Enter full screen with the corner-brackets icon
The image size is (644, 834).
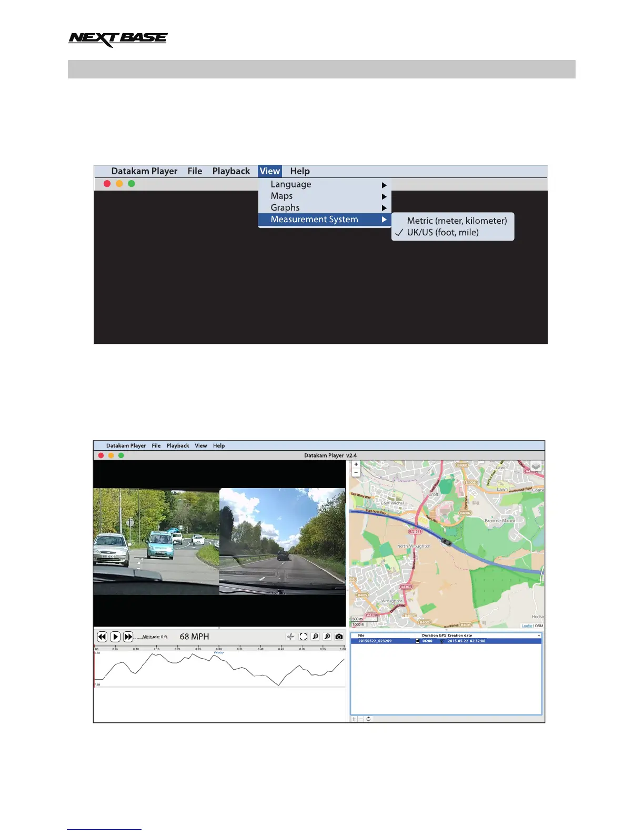click(304, 637)
